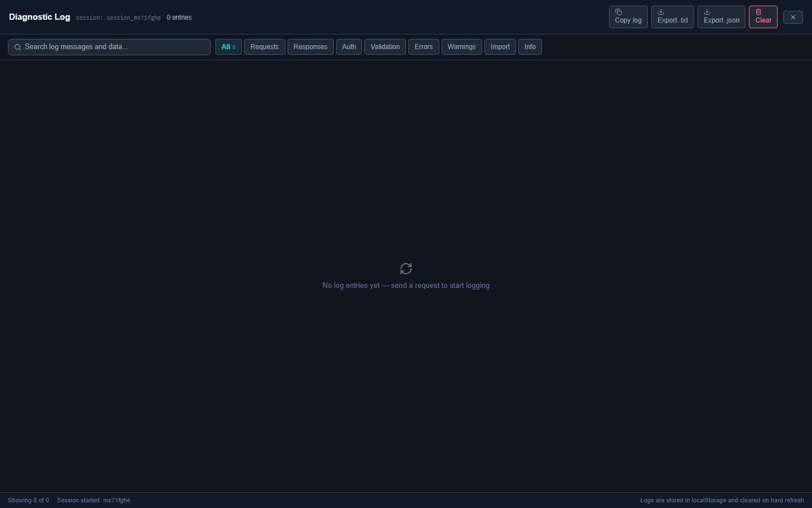Clear all log entries
The image size is (812, 508).
click(763, 17)
